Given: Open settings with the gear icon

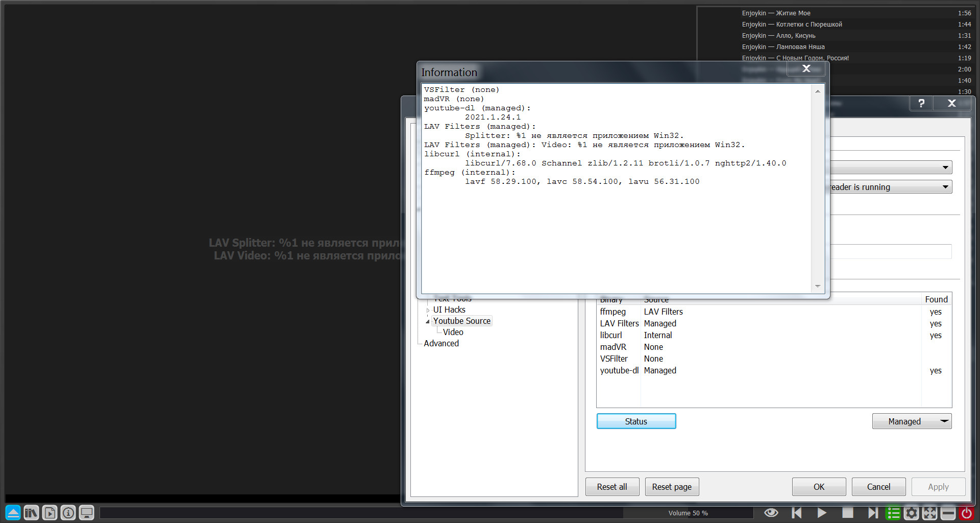Looking at the screenshot, I should coord(911,513).
